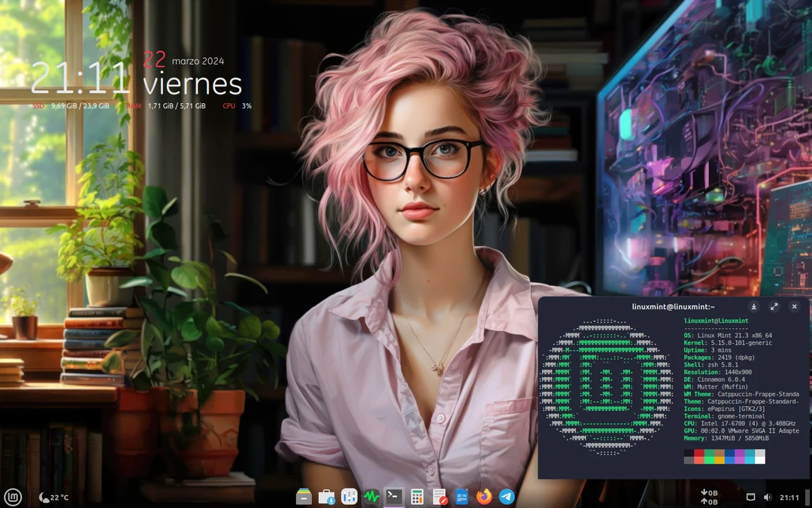Open System Settings via the sliders icon
This screenshot has height=508, width=812.
click(350, 497)
